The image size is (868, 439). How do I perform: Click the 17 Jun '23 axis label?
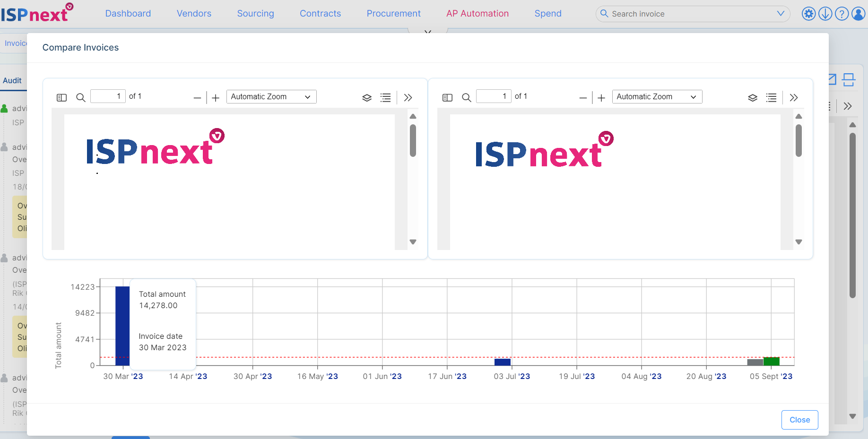(x=447, y=376)
